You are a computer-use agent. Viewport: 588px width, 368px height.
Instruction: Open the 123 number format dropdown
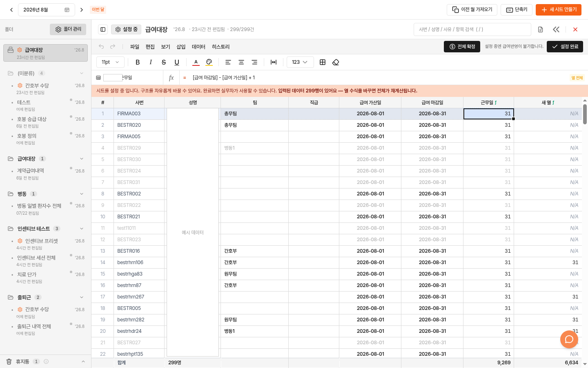[300, 62]
